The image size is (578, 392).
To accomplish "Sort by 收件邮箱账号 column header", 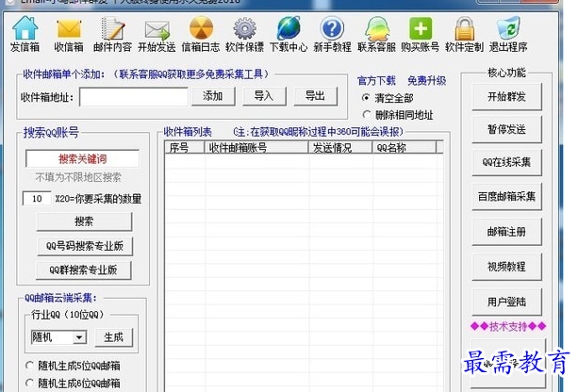I will (256, 148).
